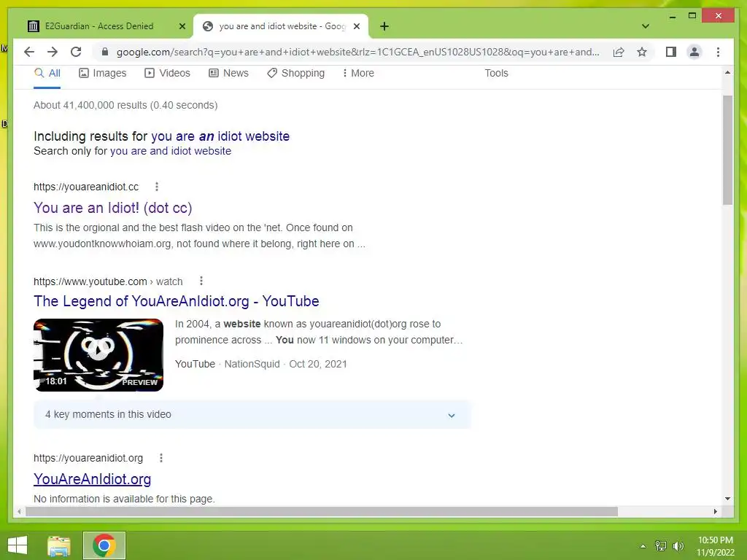This screenshot has width=747, height=560.
Task: Show hidden system tray icons
Action: [643, 546]
